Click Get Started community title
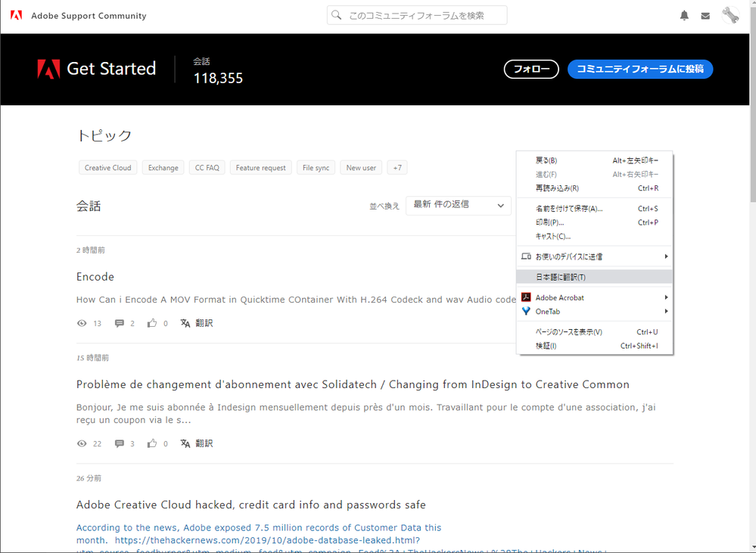This screenshot has width=756, height=553. (x=111, y=69)
